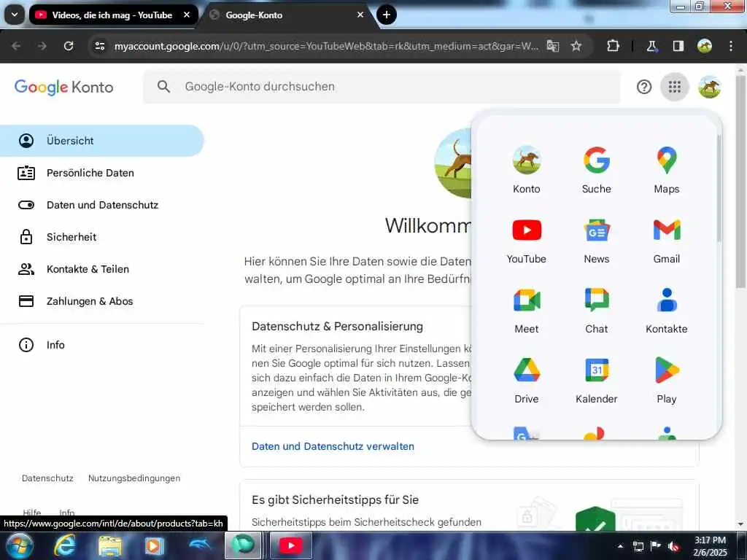The height and width of the screenshot is (560, 747).
Task: Open YouTube from the apps grid
Action: (x=527, y=240)
